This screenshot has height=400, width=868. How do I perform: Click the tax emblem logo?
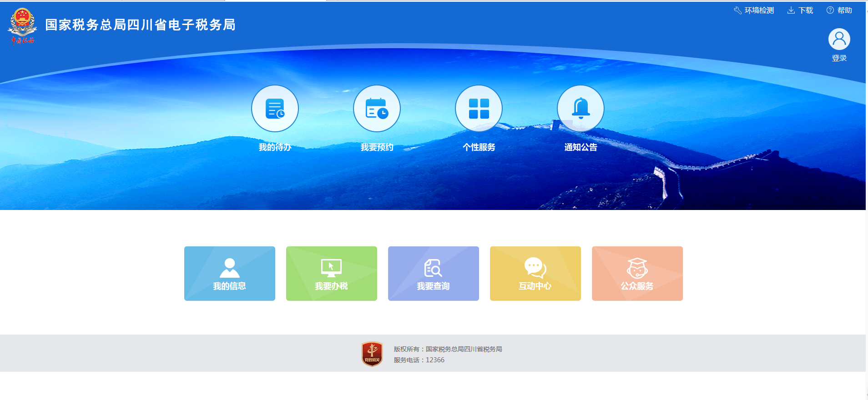22,26
